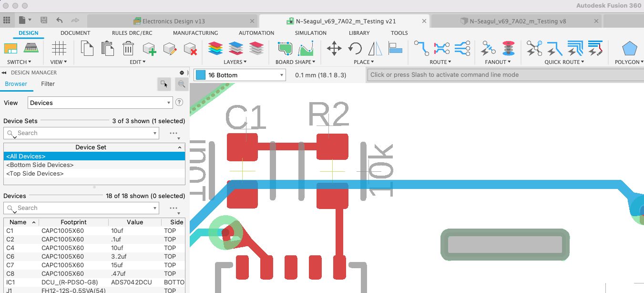Image resolution: width=644 pixels, height=293 pixels.
Task: Select the Rotate tool
Action: pos(355,49)
